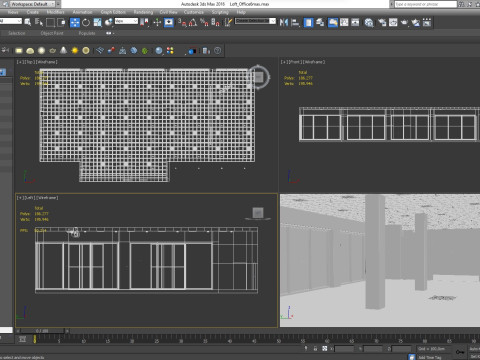480x360 pixels.
Task: Click the Sunlight system icon
Action: click(x=75, y=51)
